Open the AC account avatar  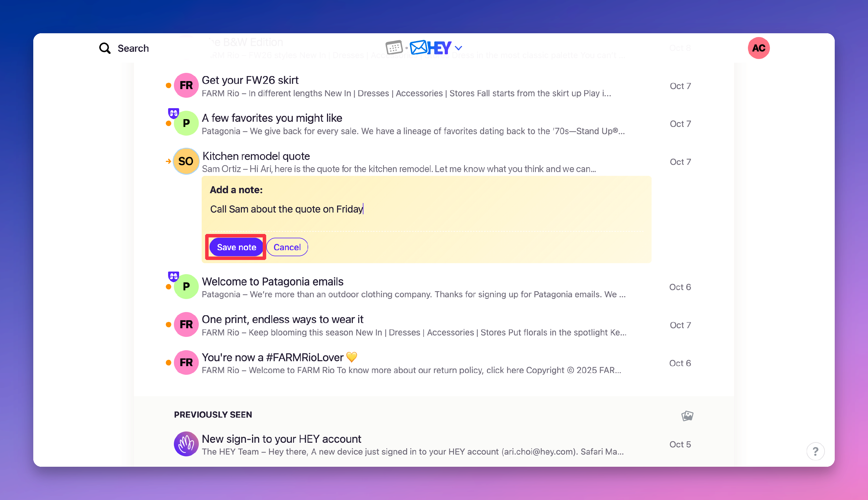click(x=758, y=48)
